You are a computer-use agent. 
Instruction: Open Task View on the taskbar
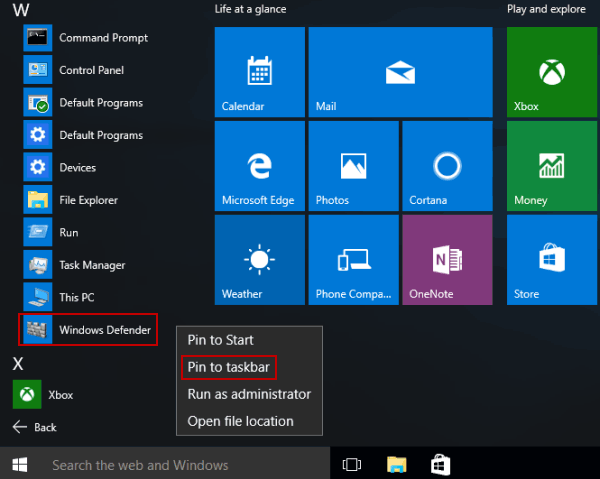click(x=352, y=464)
